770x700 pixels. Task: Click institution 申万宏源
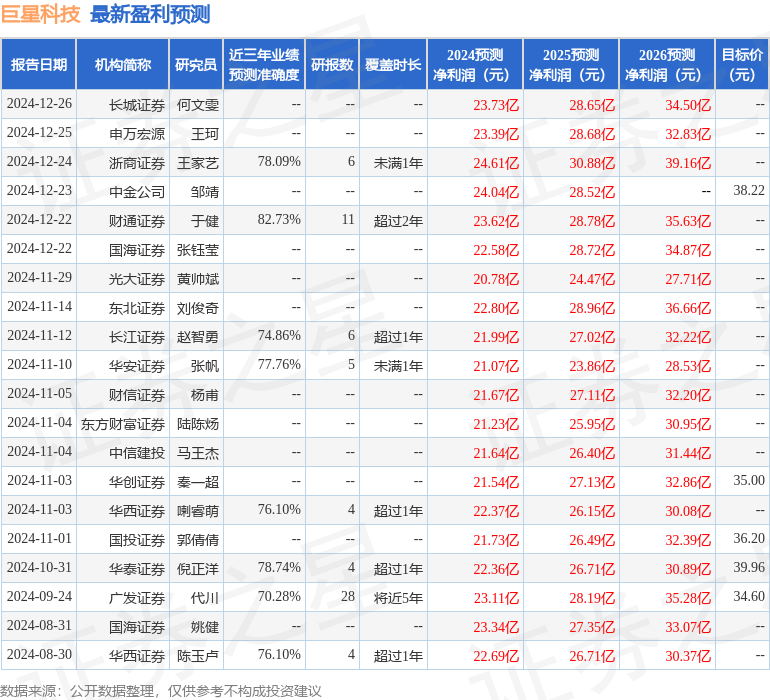coord(137,134)
